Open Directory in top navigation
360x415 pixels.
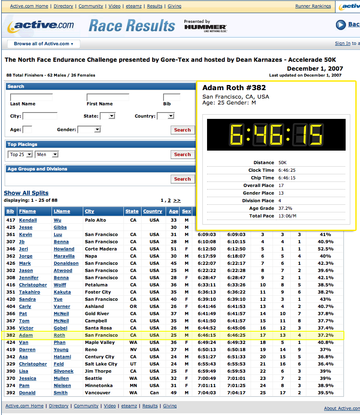click(63, 6)
